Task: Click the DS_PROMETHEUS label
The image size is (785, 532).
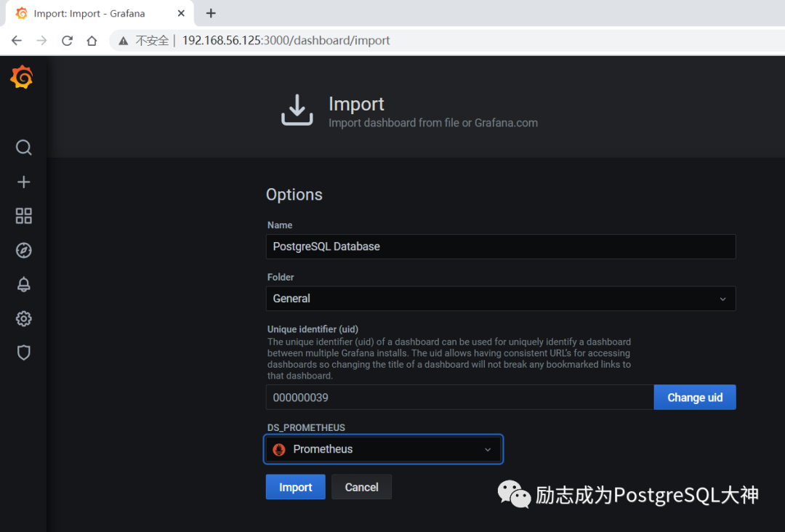Action: pyautogui.click(x=307, y=428)
